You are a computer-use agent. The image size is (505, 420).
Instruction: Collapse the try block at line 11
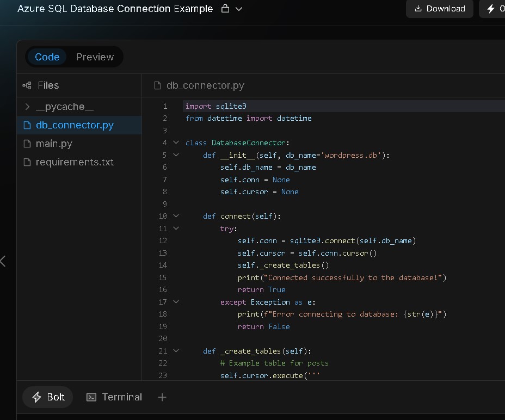176,228
